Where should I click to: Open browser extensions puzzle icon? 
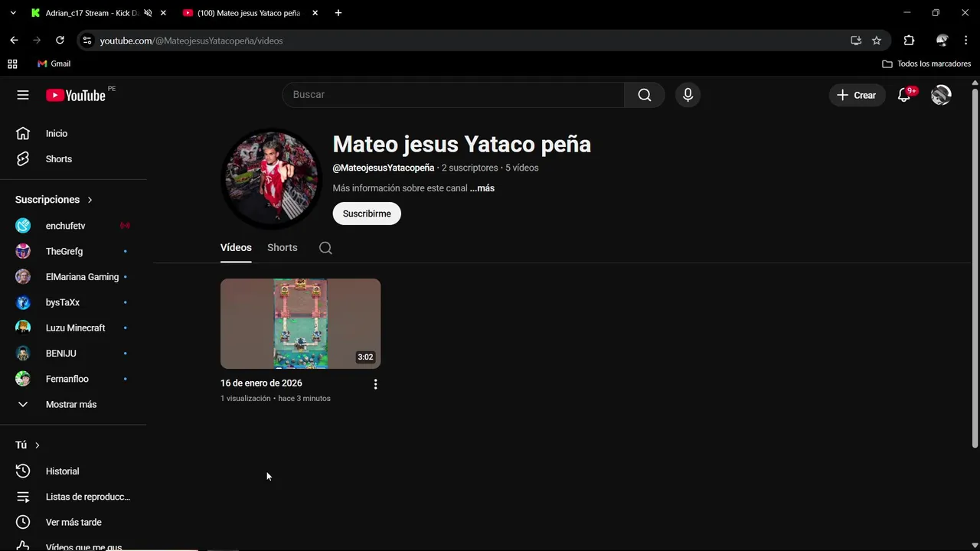point(909,41)
